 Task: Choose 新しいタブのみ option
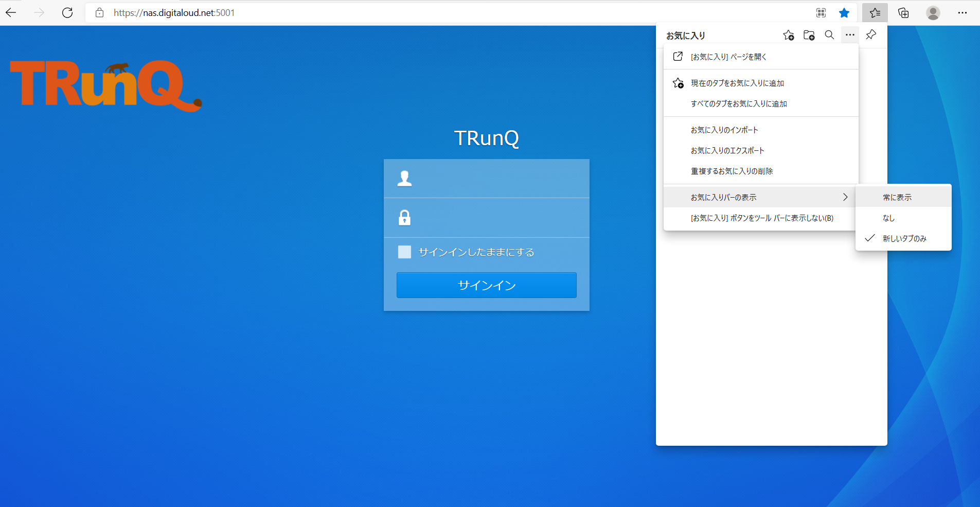tap(903, 238)
